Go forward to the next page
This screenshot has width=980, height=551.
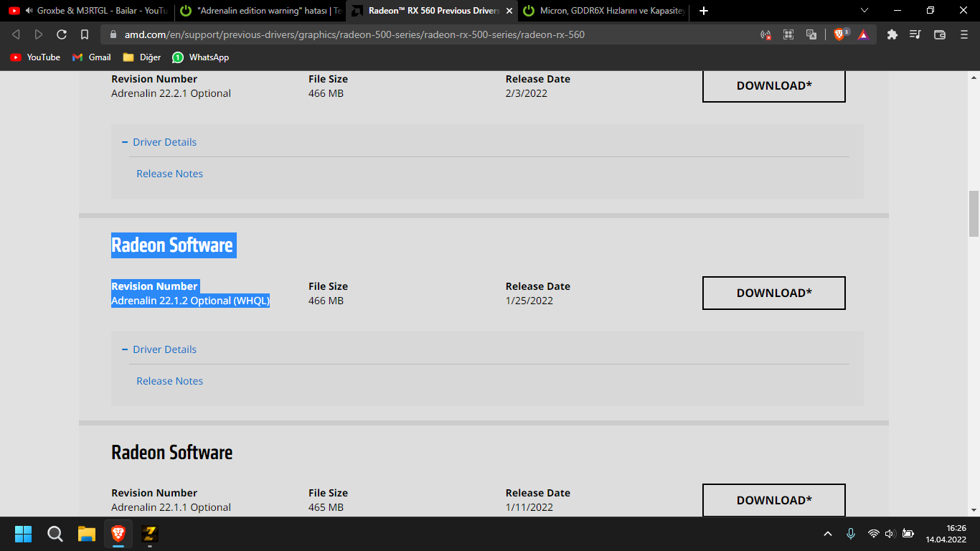pos(39,34)
